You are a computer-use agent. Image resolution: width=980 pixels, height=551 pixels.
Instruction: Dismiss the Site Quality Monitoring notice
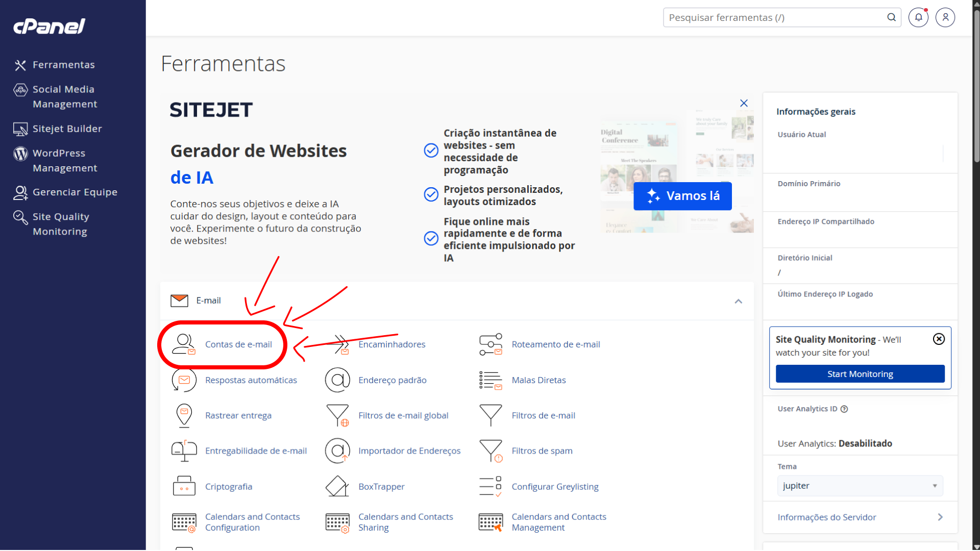coord(939,339)
